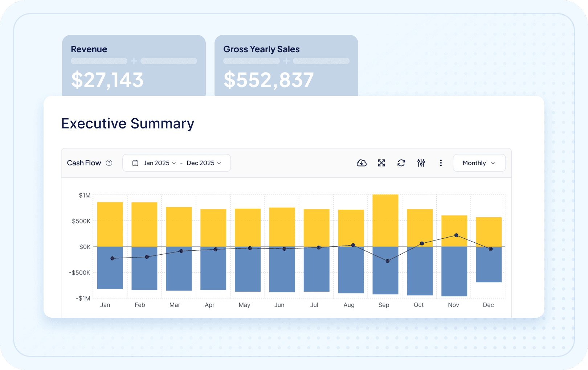This screenshot has height=370, width=588.
Task: Click the $1M axis label
Action: pos(85,196)
